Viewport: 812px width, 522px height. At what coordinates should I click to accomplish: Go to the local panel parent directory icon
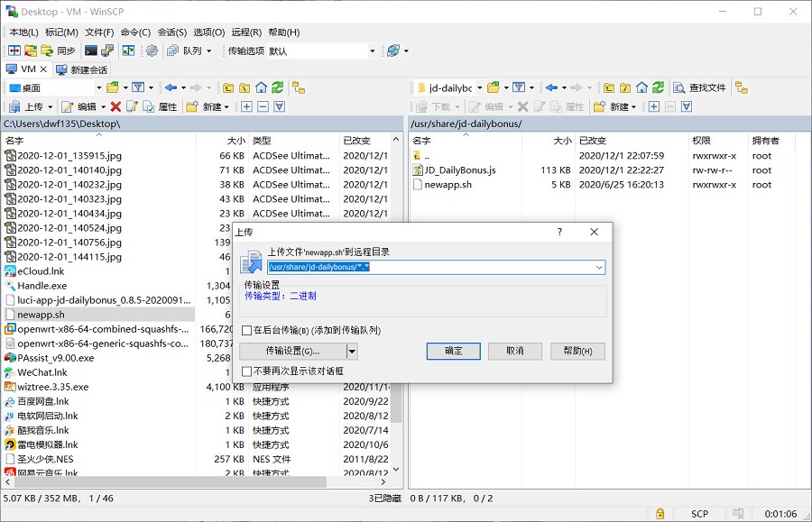(228, 87)
